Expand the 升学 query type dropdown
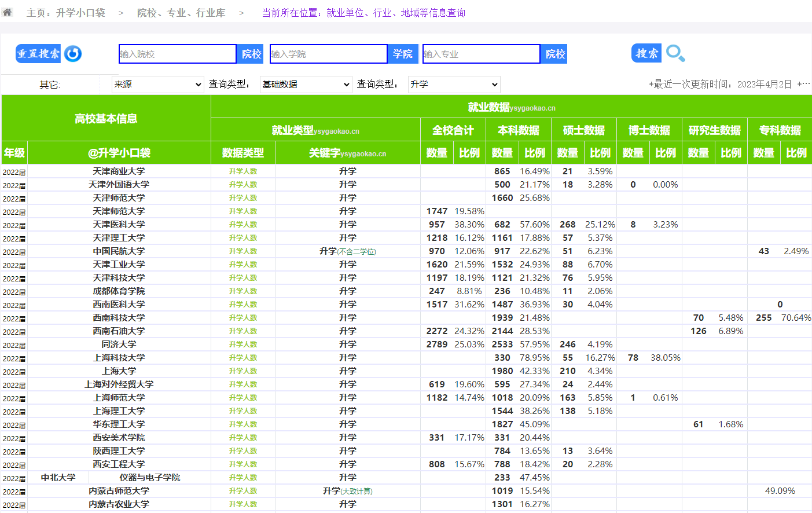The height and width of the screenshot is (513, 812). click(454, 85)
